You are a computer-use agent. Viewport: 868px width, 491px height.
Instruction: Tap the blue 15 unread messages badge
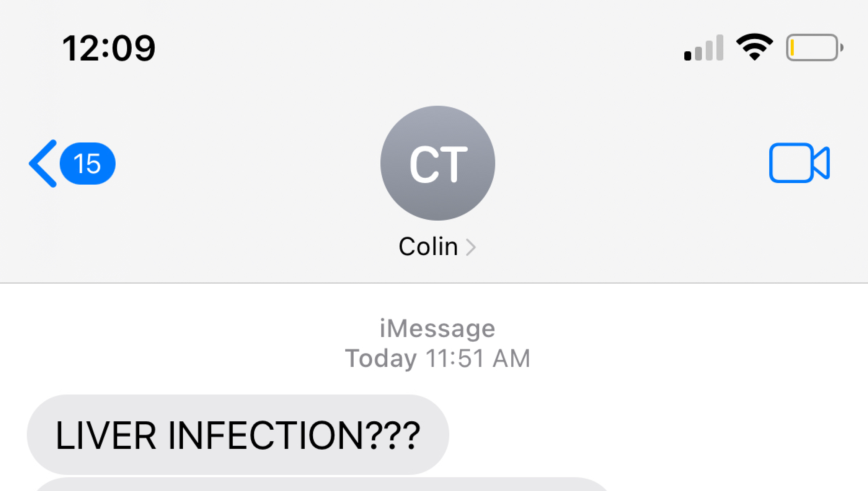tap(88, 164)
